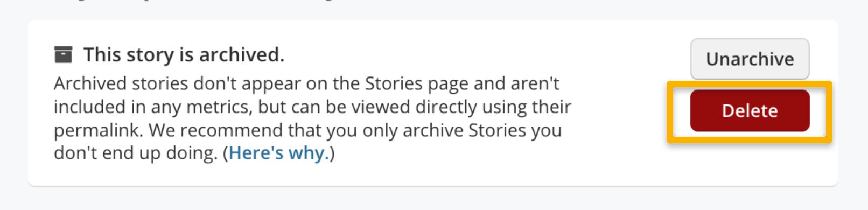Viewport: 868px width, 210px height.
Task: Click the word "permalink" in the description
Action: pos(99,130)
